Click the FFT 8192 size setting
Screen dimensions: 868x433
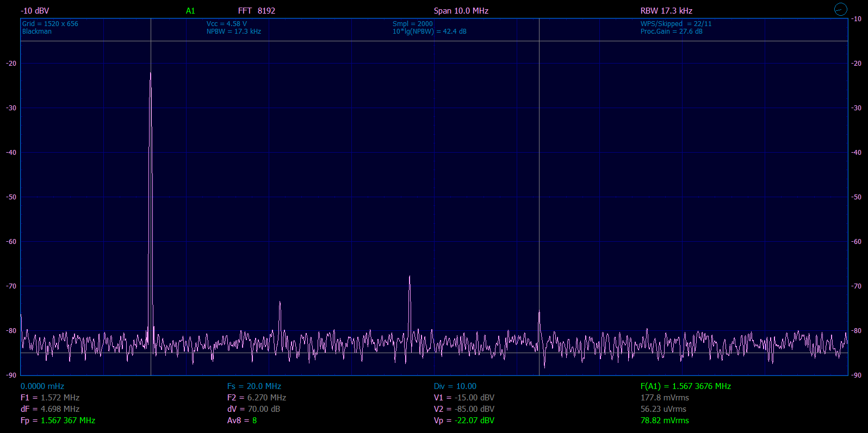(x=257, y=11)
